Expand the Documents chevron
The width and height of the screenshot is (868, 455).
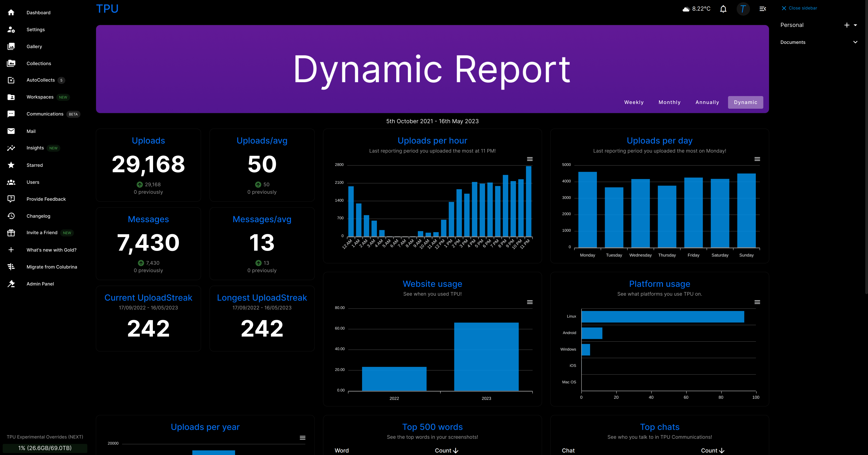coord(855,42)
